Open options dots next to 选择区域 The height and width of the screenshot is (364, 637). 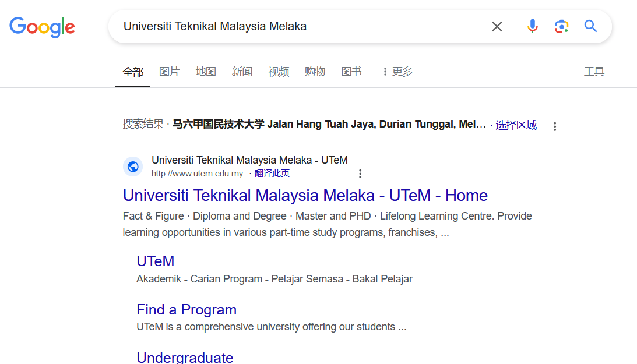[x=554, y=126]
